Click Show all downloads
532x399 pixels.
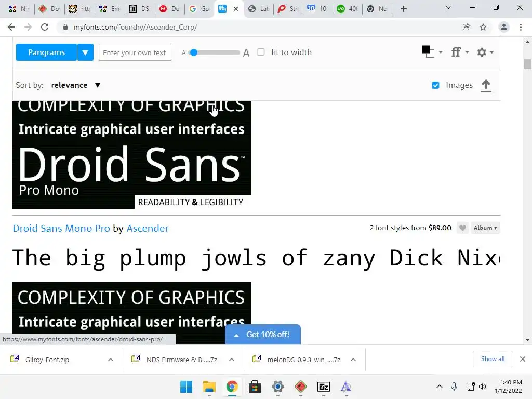(493, 359)
